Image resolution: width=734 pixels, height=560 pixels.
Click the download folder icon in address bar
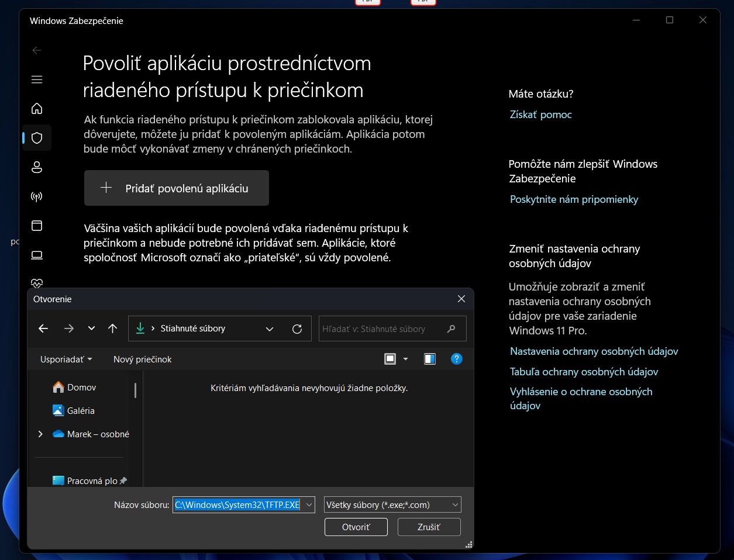click(140, 329)
